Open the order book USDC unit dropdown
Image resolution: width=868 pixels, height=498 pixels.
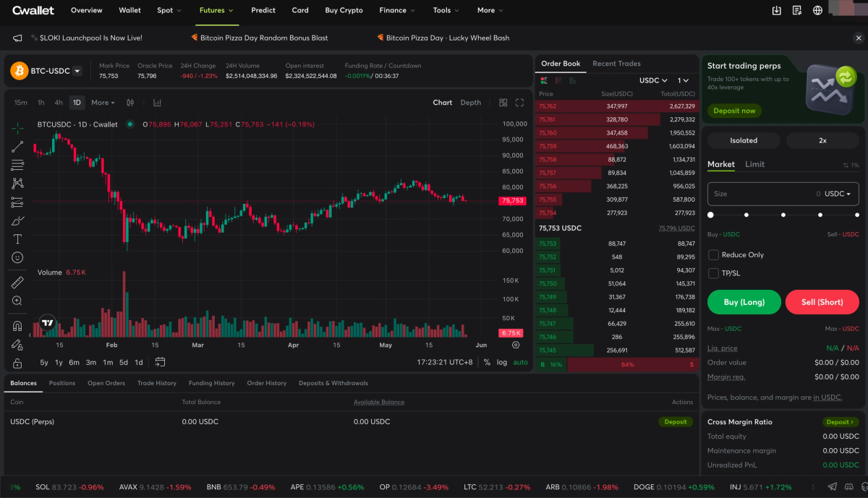pos(653,80)
